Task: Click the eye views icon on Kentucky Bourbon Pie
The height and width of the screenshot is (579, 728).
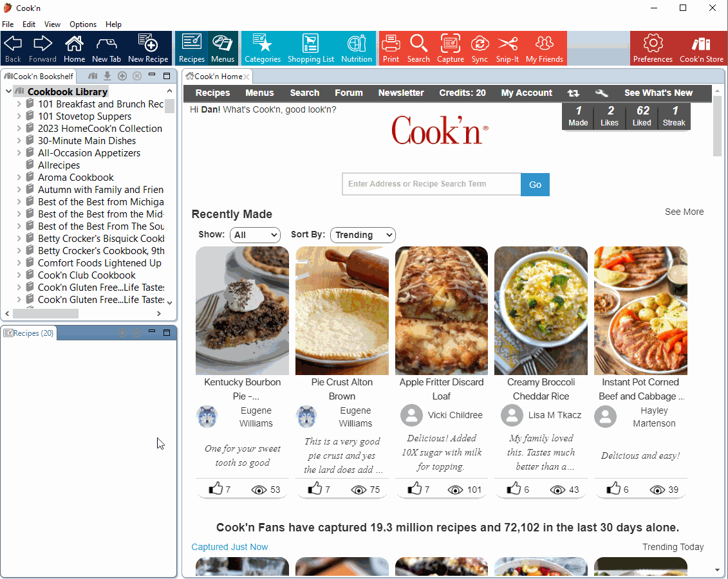Action: pos(259,490)
